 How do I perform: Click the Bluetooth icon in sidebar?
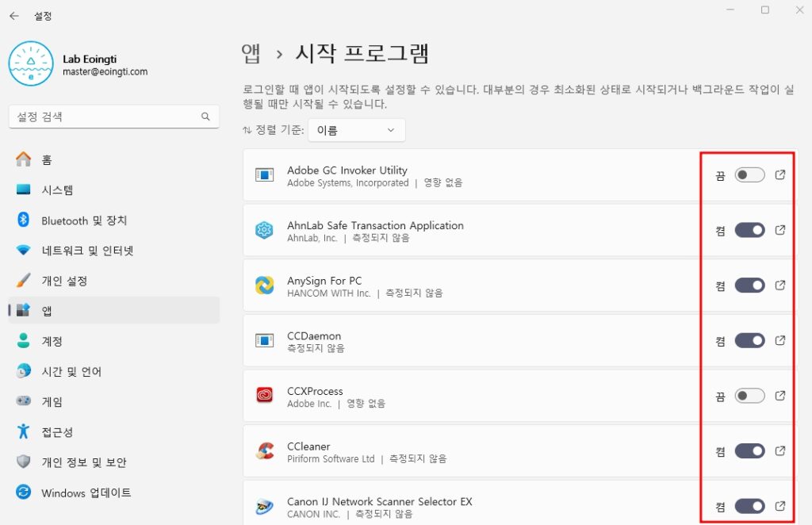23,220
